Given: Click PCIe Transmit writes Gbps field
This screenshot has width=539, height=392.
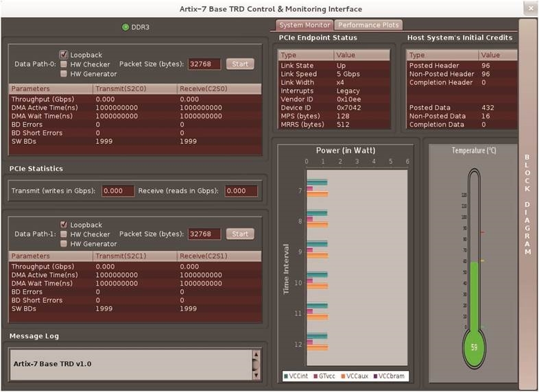Looking at the screenshot, I should 118,191.
